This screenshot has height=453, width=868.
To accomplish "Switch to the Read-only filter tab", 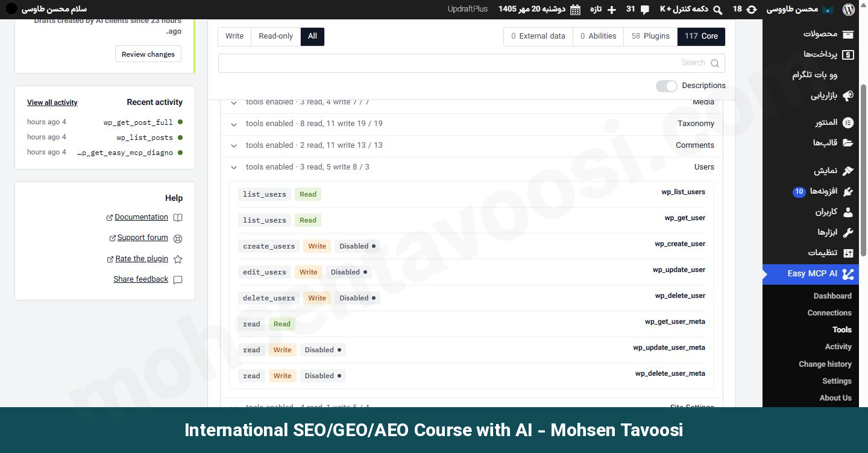I will click(275, 36).
